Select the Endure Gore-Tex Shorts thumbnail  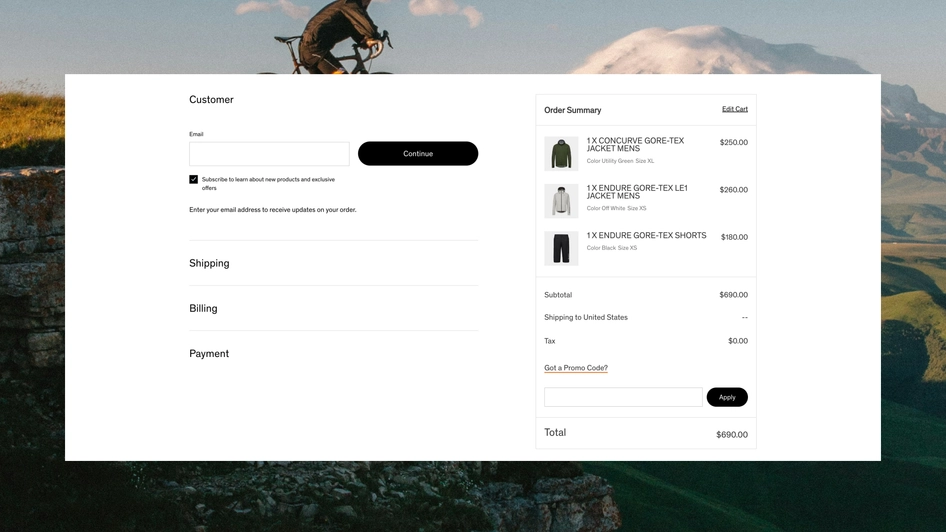561,249
